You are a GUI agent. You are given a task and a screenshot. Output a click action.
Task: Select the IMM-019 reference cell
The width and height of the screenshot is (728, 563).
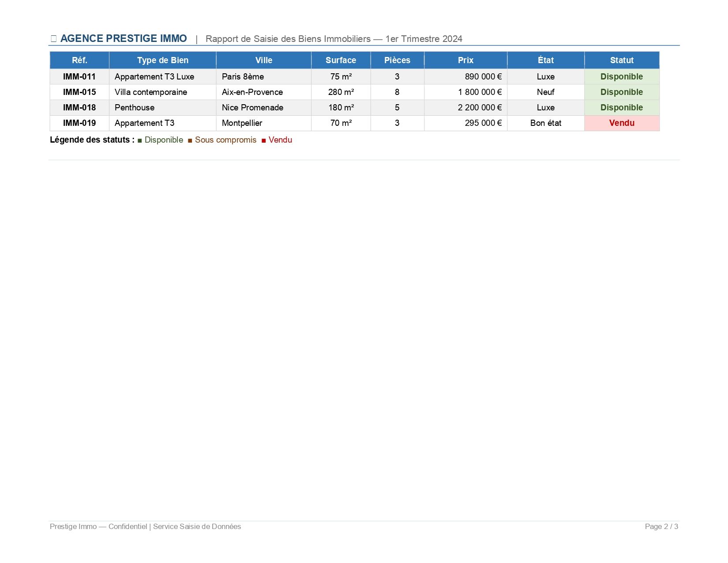tap(79, 123)
